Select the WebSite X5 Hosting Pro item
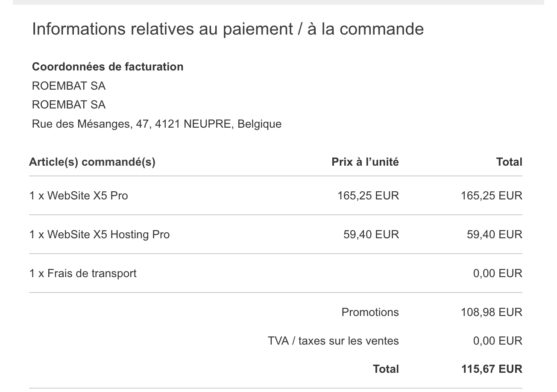 coord(100,234)
